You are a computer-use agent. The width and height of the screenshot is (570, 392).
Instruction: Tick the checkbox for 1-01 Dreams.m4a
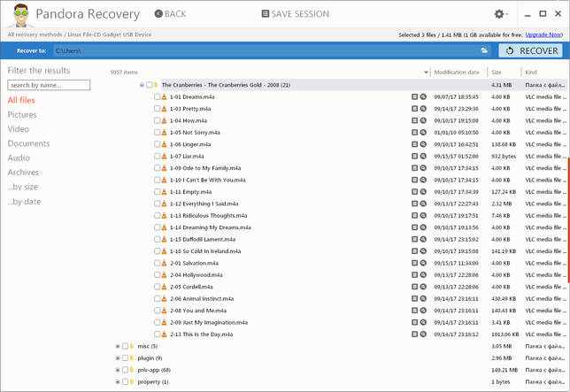pos(157,96)
